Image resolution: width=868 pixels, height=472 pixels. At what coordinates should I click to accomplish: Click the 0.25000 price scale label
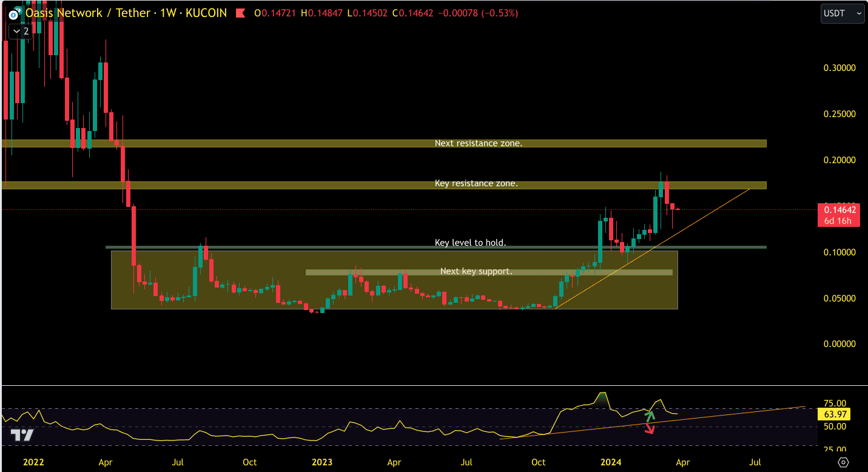point(839,114)
